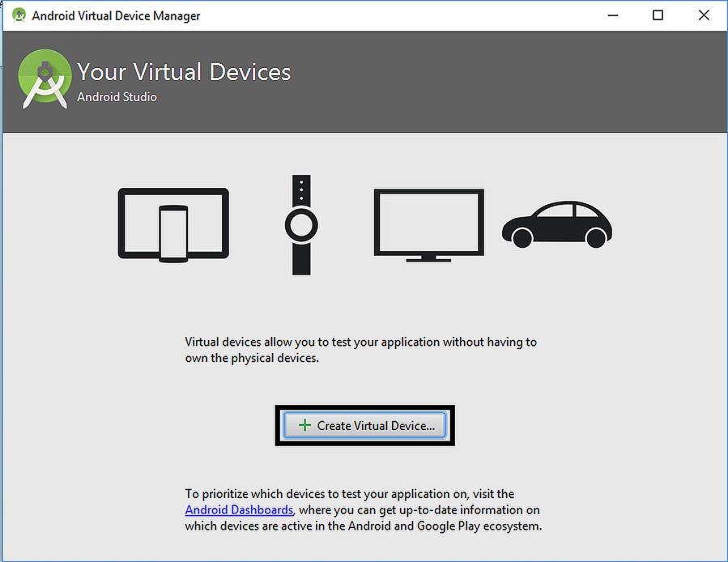Click the 'Your Virtual Devices' heading
Screen dimensions: 728x562
[184, 72]
